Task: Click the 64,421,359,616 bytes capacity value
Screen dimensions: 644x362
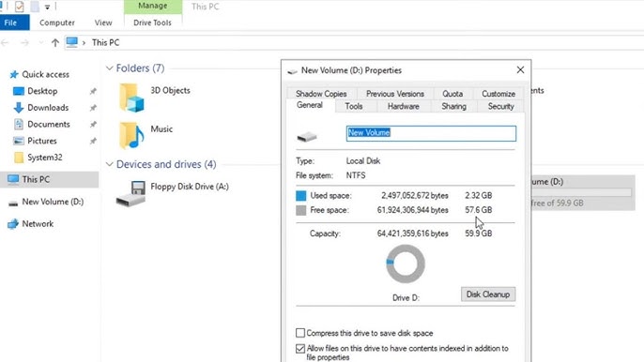Action: click(413, 234)
